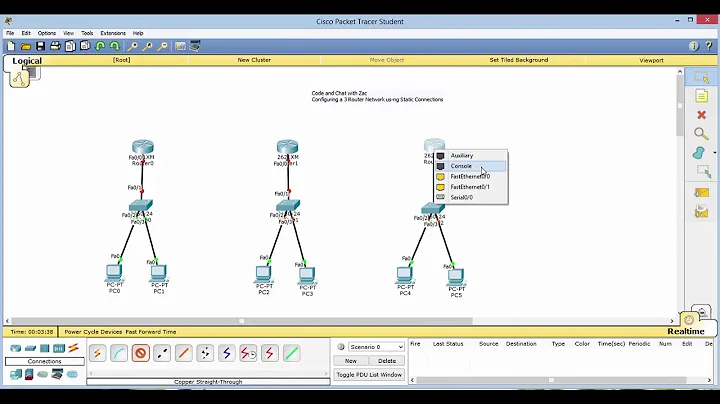Choose the Select tool in right sidebar

[x=701, y=77]
